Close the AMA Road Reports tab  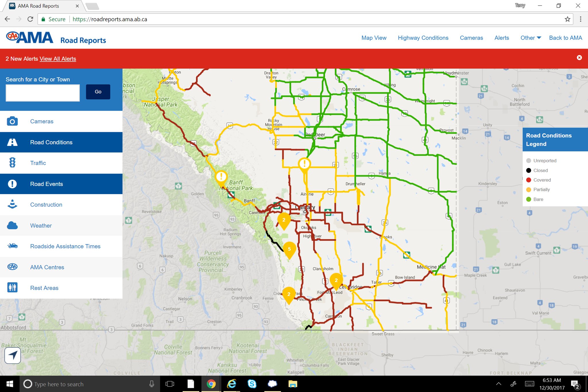click(x=77, y=6)
